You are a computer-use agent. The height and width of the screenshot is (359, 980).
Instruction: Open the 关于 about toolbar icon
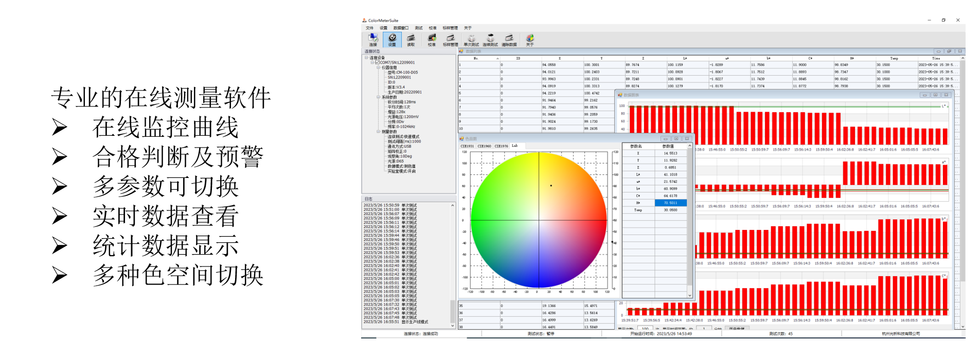click(x=530, y=40)
